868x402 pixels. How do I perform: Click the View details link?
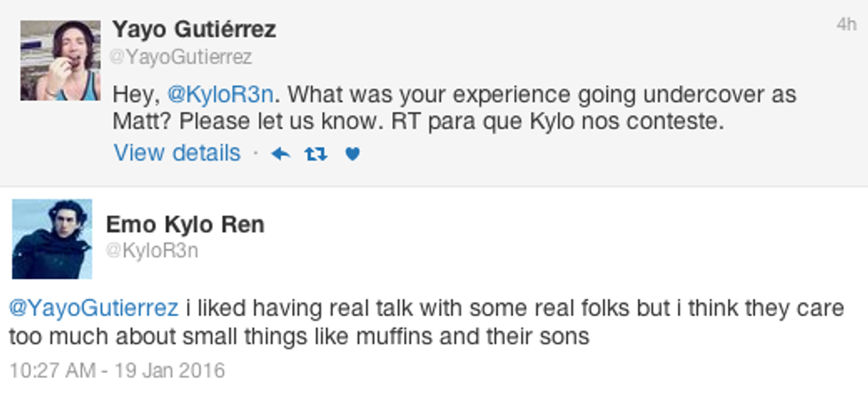pyautogui.click(x=177, y=153)
